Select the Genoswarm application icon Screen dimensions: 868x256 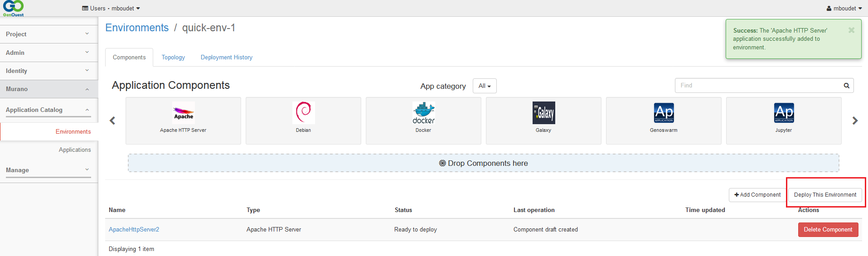point(664,113)
